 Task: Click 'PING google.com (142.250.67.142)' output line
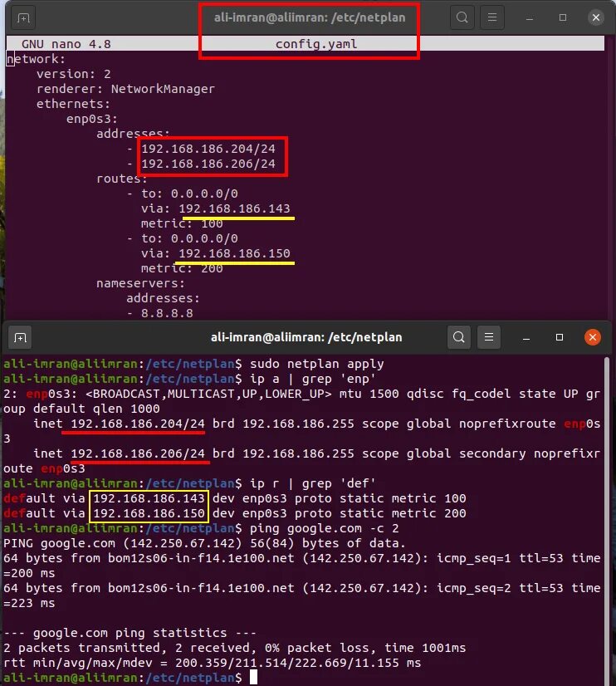pos(204,543)
